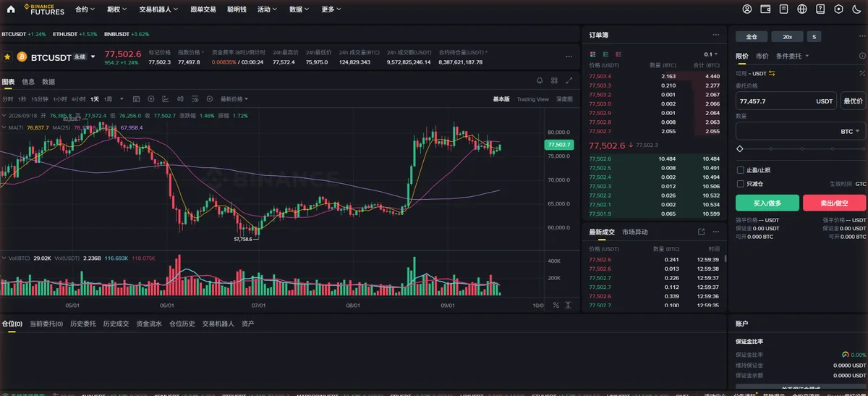Click the 委托价格 price input field
868x396 pixels.
click(x=786, y=102)
